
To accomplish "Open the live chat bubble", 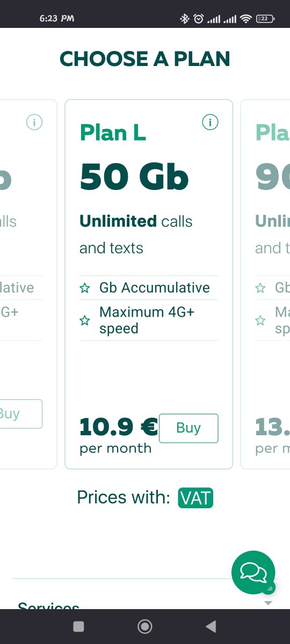I will click(253, 572).
